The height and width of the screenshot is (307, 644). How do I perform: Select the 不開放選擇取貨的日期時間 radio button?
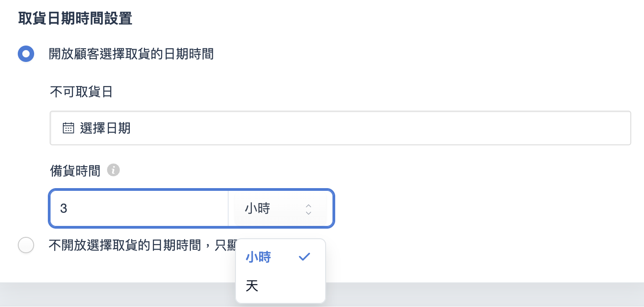pos(26,246)
